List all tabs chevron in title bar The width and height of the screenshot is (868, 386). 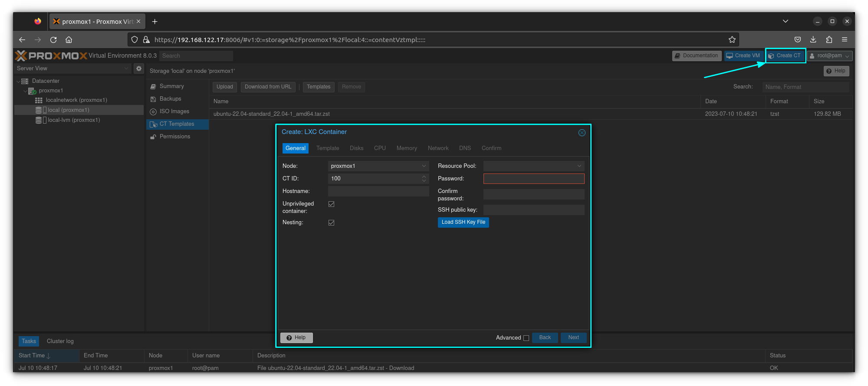786,21
